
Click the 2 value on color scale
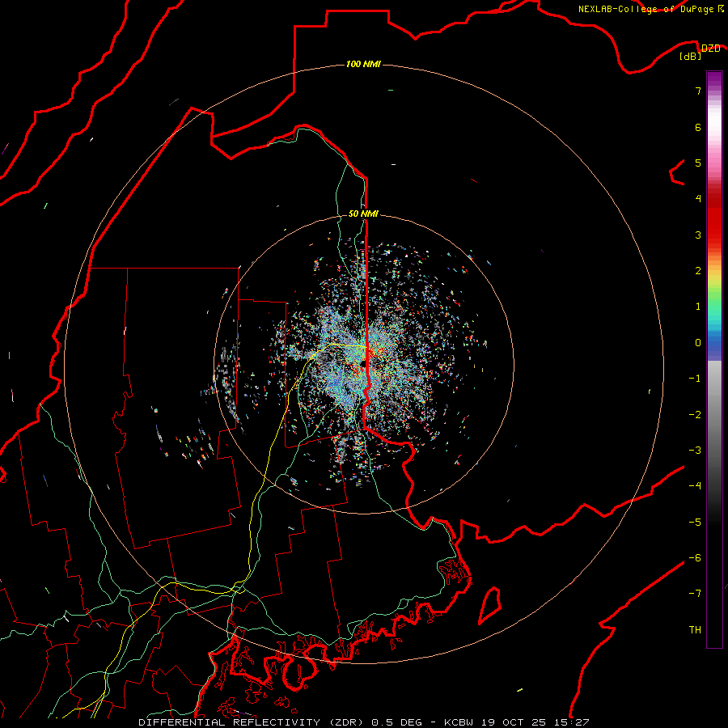[698, 271]
